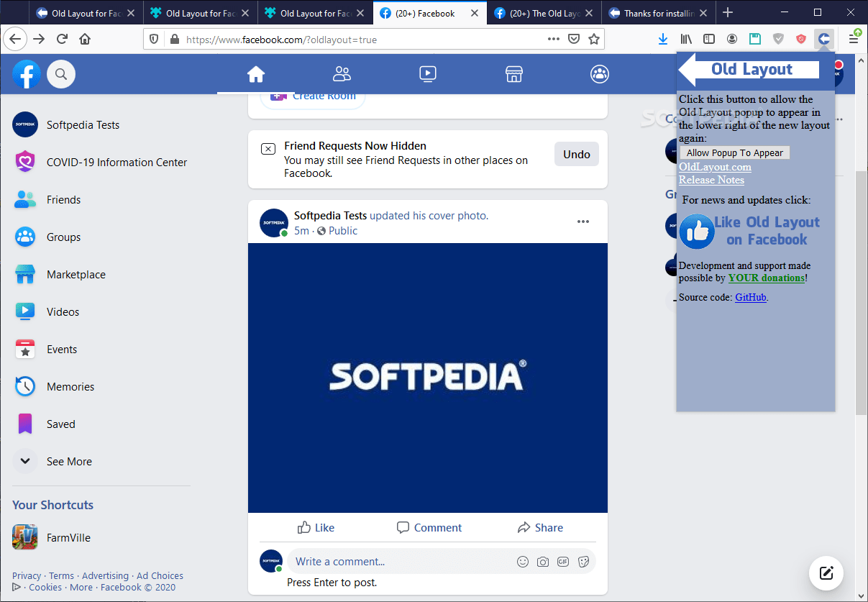Open options on the Softpedia Tests post
This screenshot has height=602, width=868.
(583, 222)
